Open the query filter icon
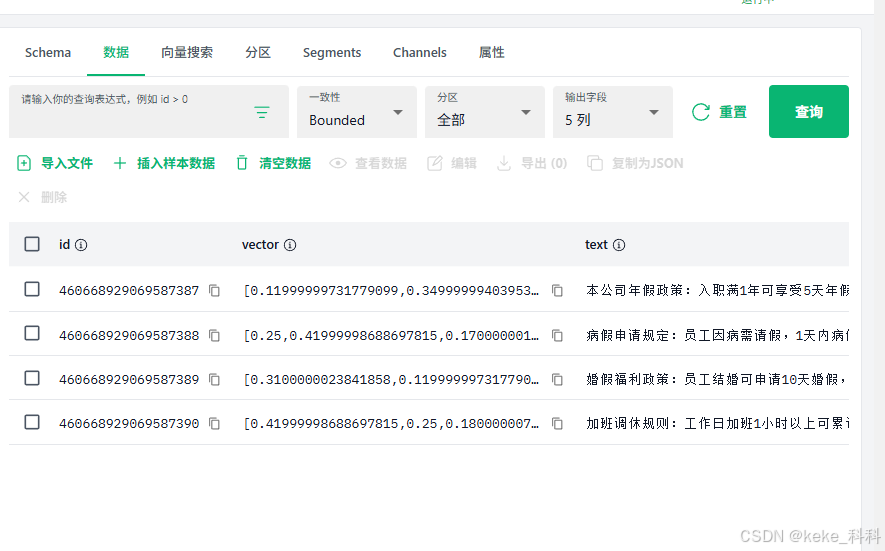 [261, 112]
